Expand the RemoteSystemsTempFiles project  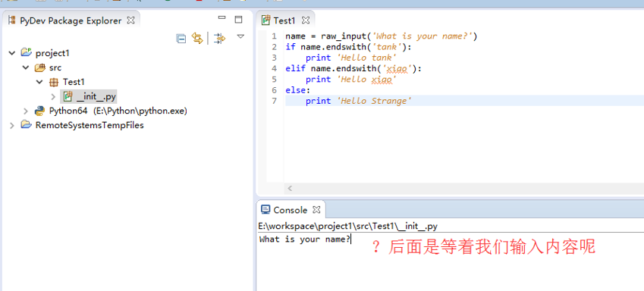click(x=12, y=125)
